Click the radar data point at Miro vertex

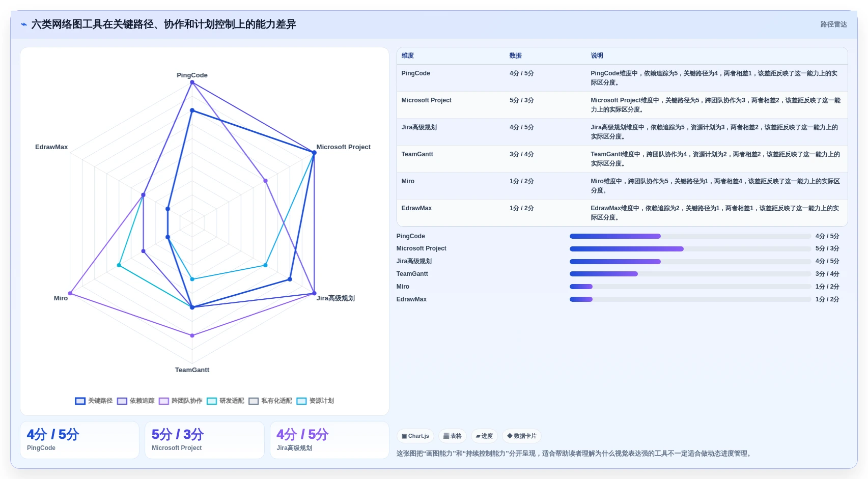coord(70,293)
